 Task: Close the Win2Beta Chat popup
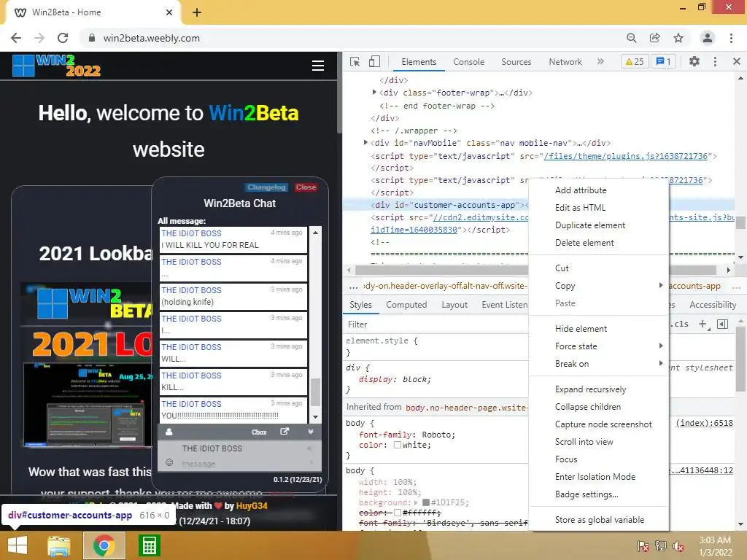[x=306, y=187]
